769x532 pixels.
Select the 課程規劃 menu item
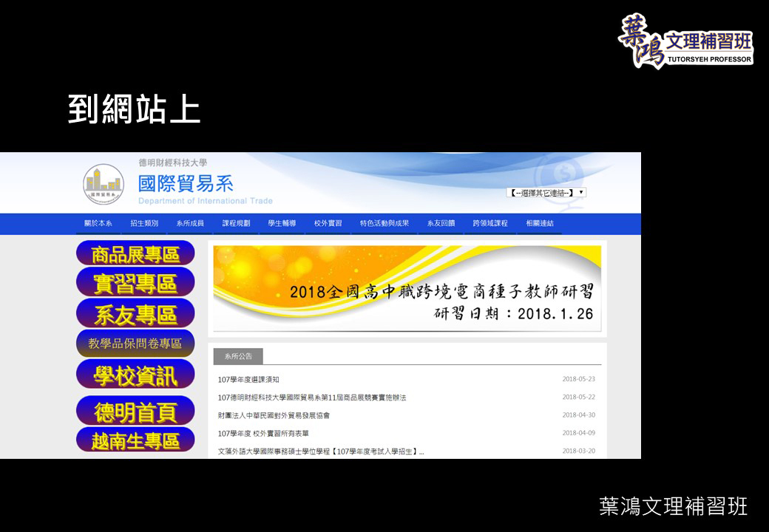236,223
